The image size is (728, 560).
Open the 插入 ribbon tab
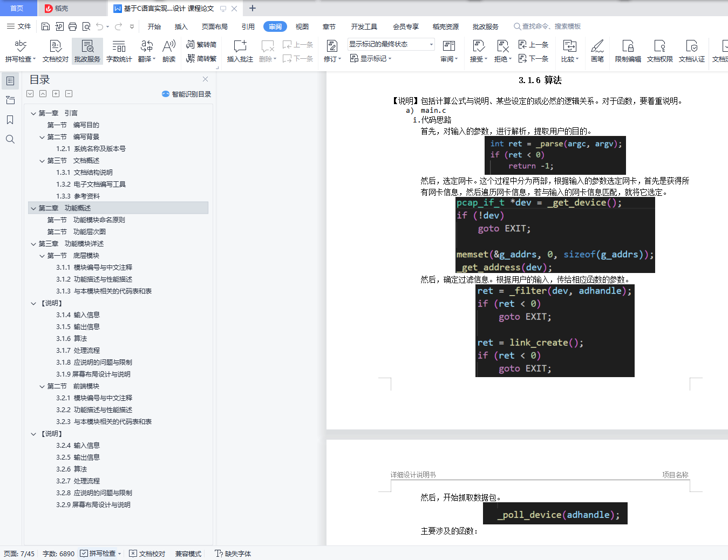coord(181,26)
